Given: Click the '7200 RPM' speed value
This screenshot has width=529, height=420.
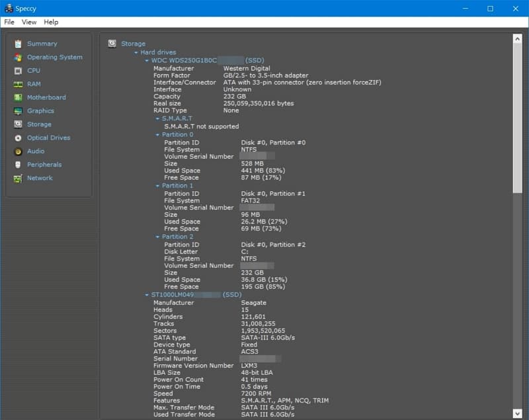Looking at the screenshot, I should coord(256,394).
